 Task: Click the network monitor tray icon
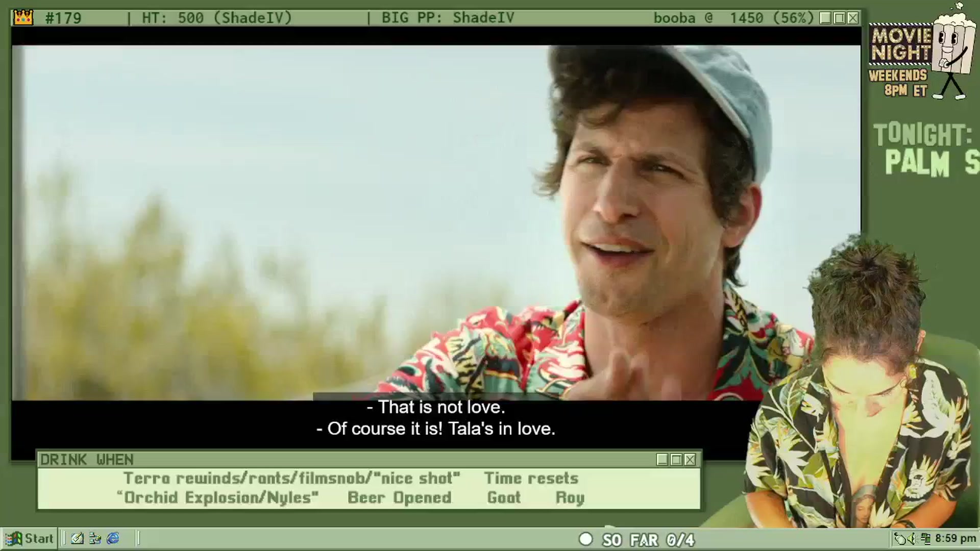[x=925, y=539]
